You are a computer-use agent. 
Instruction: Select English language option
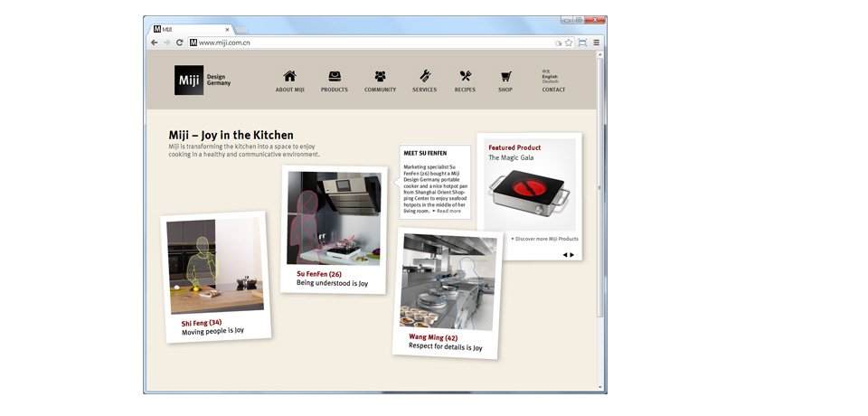(550, 77)
